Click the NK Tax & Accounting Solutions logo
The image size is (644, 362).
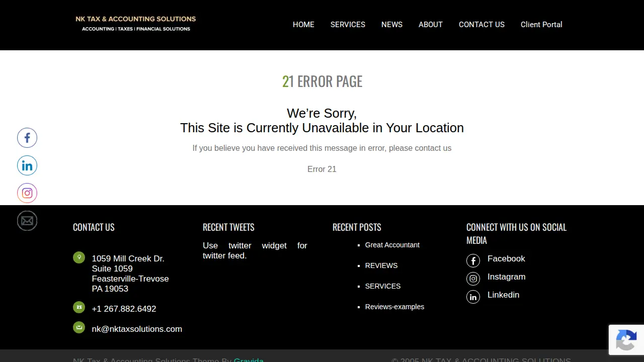(136, 24)
